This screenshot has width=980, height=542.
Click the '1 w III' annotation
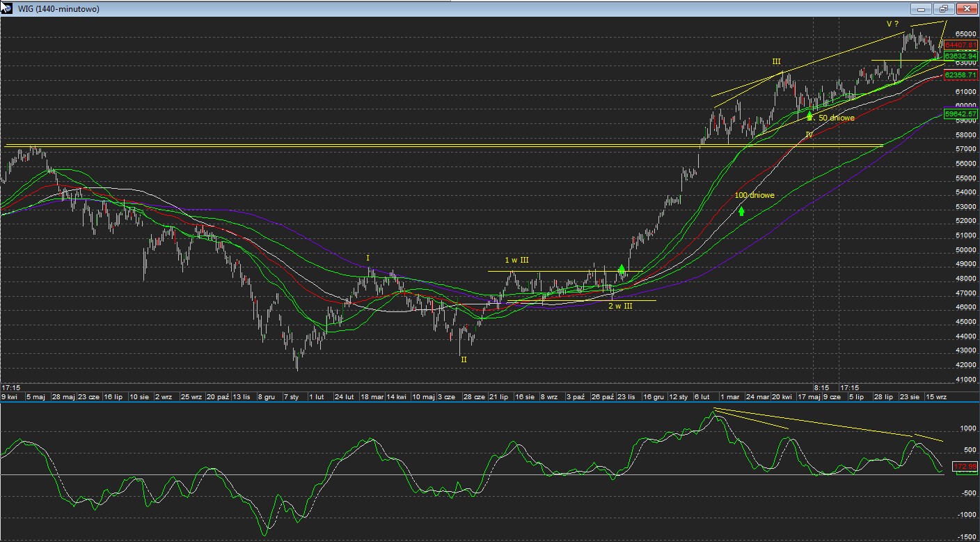point(516,261)
